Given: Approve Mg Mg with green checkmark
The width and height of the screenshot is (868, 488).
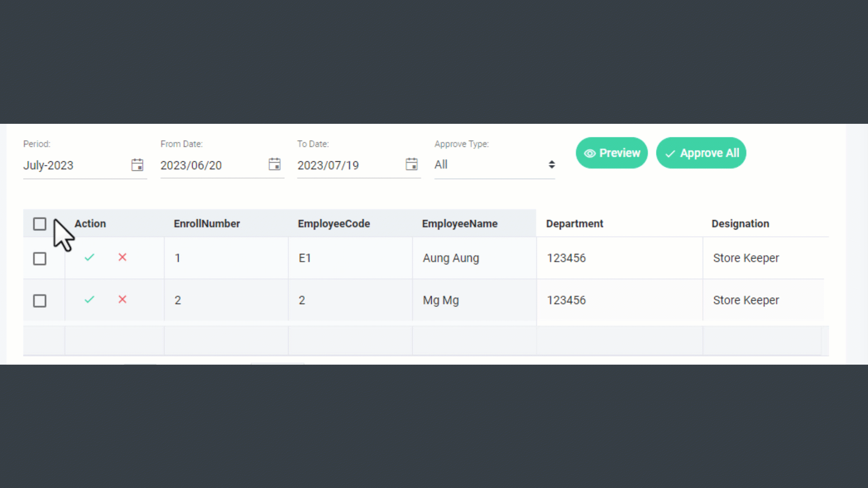Looking at the screenshot, I should tap(90, 300).
